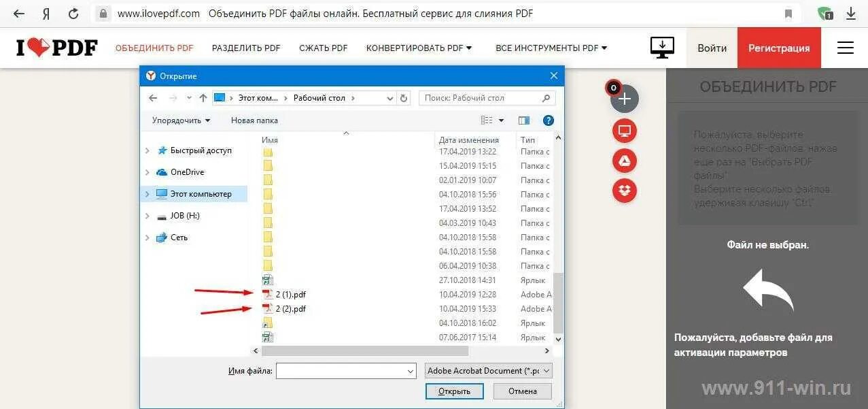Go to РАЗДЕЛИТЬ PDF tool
This screenshot has height=409, width=868.
tap(246, 48)
